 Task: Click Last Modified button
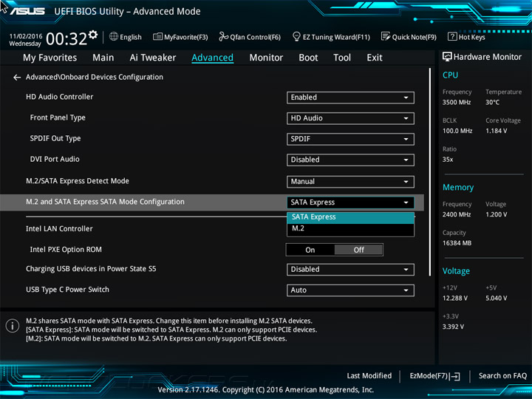(x=369, y=376)
